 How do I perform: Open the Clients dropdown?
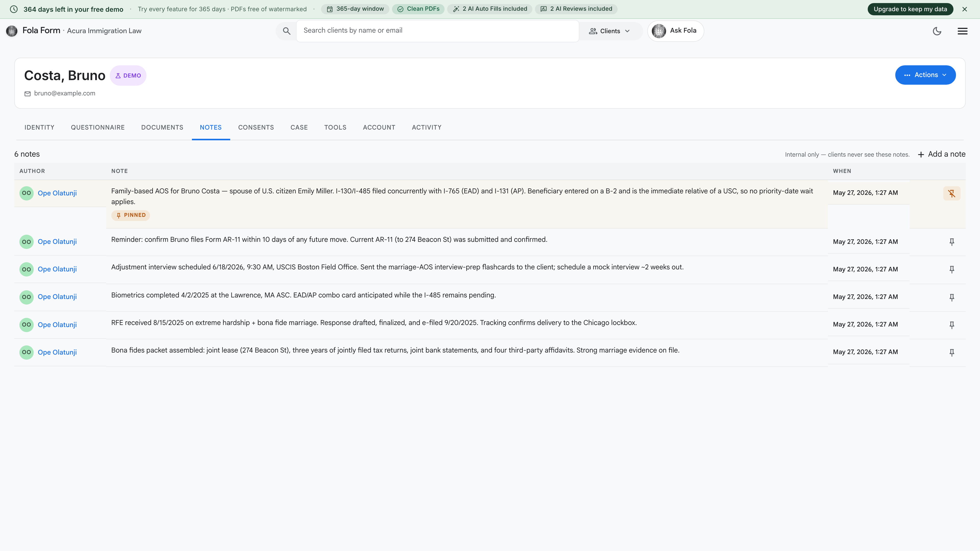coord(609,31)
